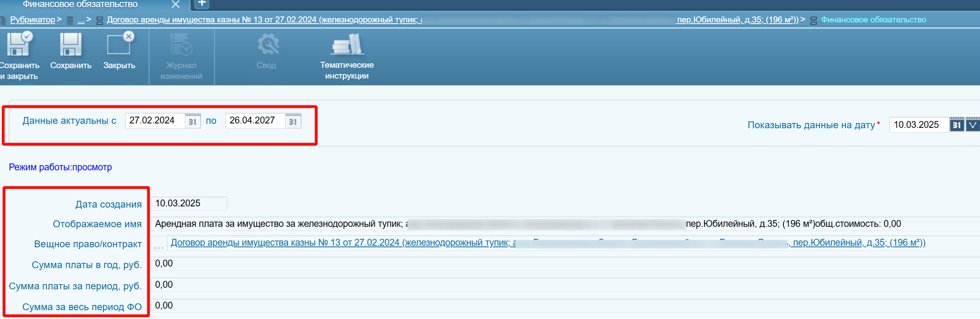
Task: Close the Финансовое обязательство tab
Action: pyautogui.click(x=175, y=4)
